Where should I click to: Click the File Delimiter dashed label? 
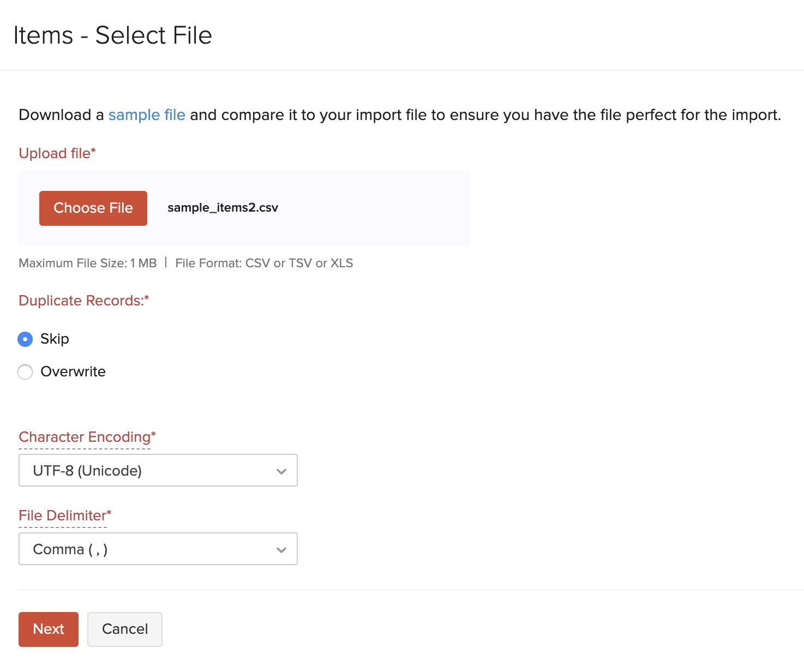64,515
